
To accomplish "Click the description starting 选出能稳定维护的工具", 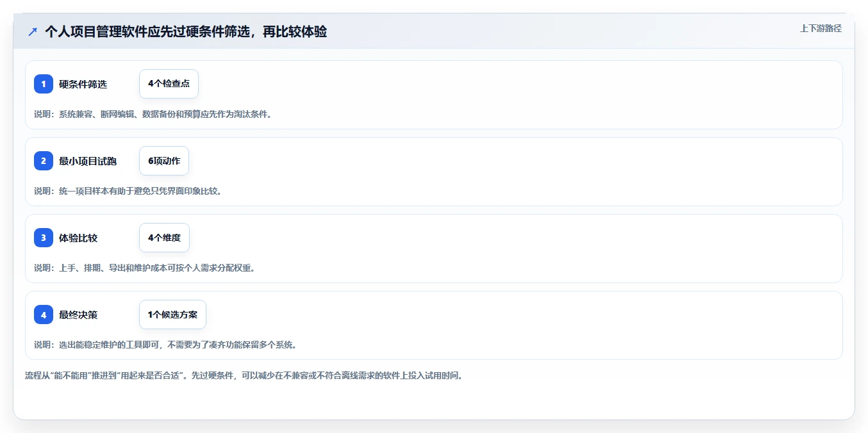I will coord(165,345).
